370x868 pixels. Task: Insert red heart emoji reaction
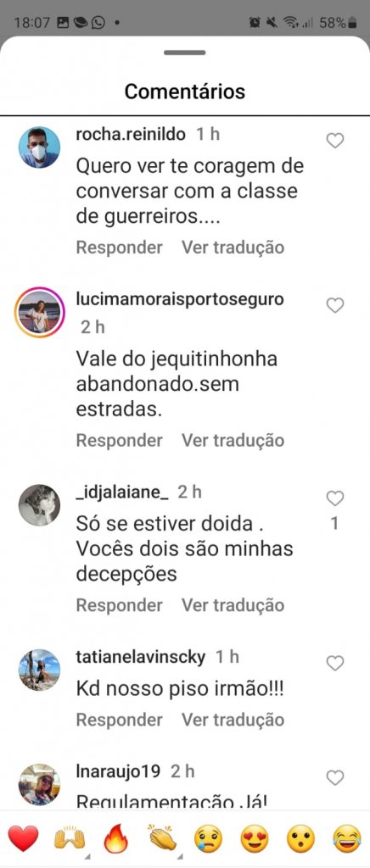(x=23, y=838)
